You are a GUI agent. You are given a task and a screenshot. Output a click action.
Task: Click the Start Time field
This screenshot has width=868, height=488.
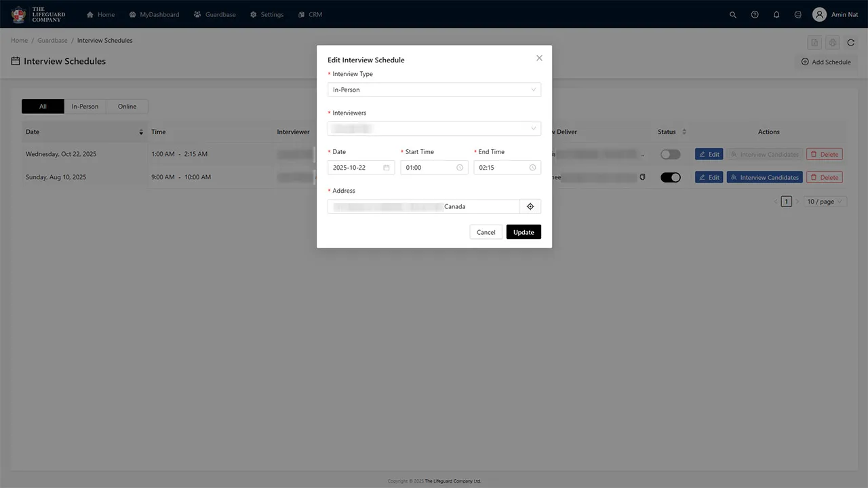(433, 168)
